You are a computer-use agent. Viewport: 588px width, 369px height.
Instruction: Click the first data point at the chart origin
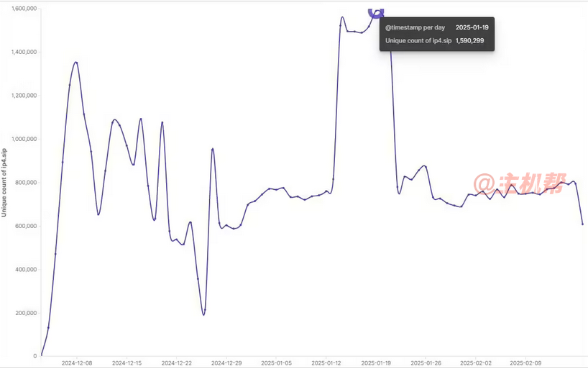41,355
